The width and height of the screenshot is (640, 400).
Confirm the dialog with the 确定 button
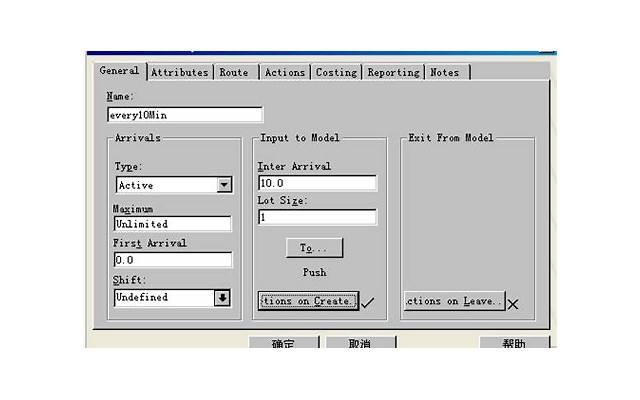[x=283, y=343]
